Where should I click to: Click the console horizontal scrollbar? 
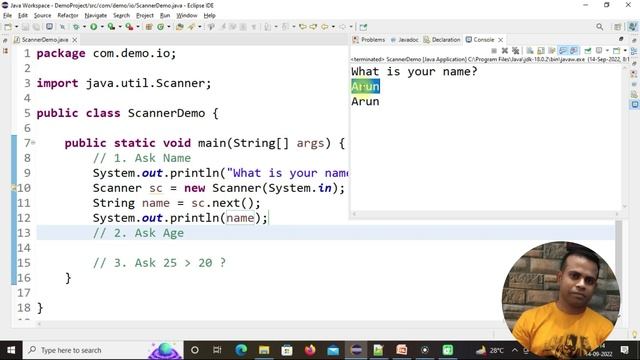(x=485, y=213)
